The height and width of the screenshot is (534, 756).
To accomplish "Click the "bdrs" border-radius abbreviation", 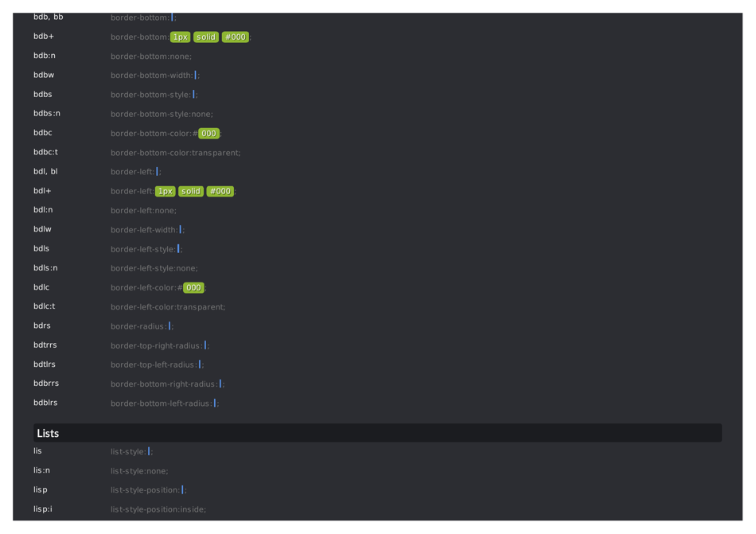I will click(x=41, y=325).
